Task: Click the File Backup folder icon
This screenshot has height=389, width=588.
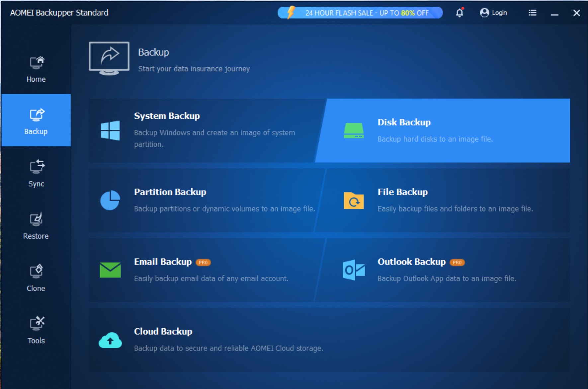Action: [354, 200]
